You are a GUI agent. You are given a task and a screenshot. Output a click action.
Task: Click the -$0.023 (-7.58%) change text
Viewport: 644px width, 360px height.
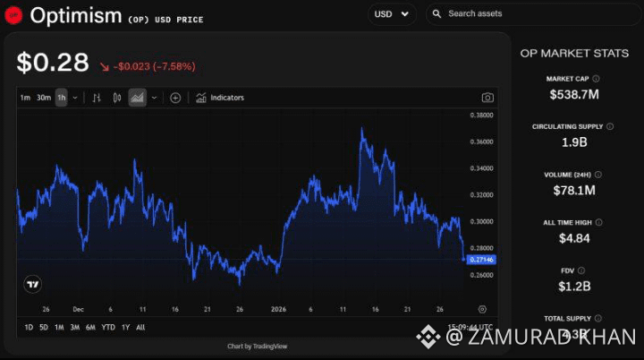(154, 66)
